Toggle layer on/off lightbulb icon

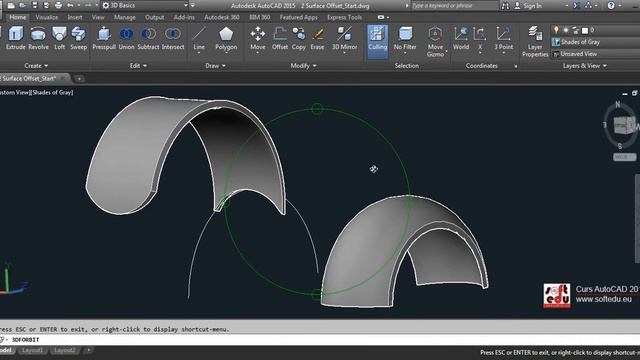click(x=556, y=30)
